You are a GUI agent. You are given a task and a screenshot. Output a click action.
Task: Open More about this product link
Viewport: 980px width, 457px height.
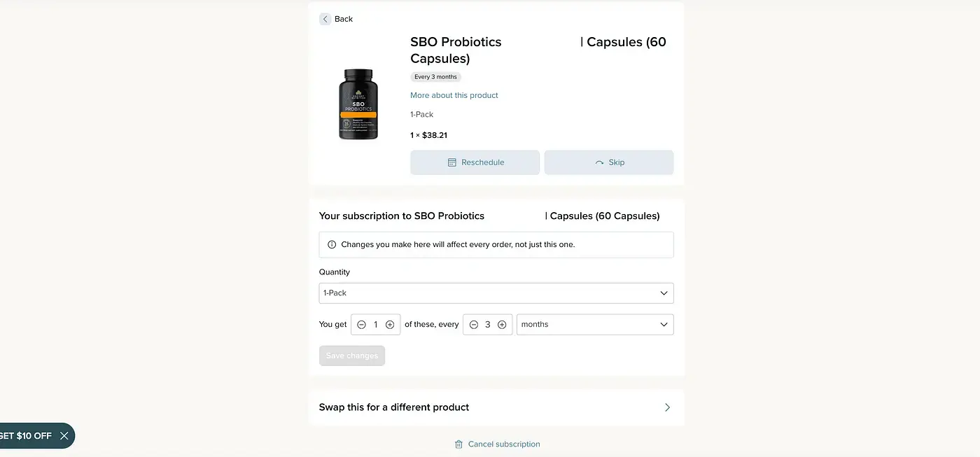(454, 95)
